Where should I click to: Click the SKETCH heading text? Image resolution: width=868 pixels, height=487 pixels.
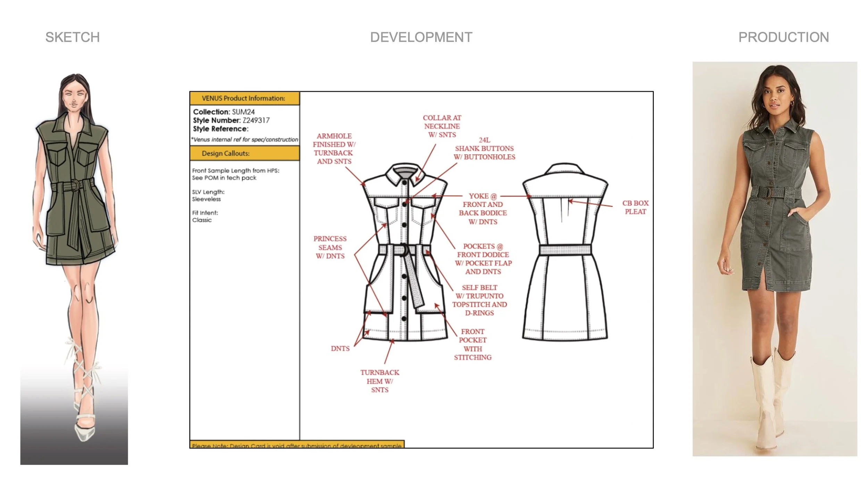(x=73, y=37)
